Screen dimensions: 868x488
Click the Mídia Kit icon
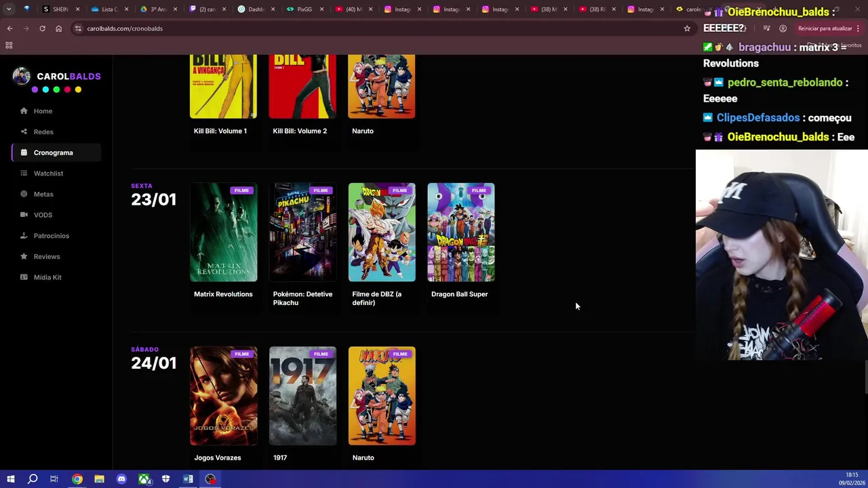point(24,277)
